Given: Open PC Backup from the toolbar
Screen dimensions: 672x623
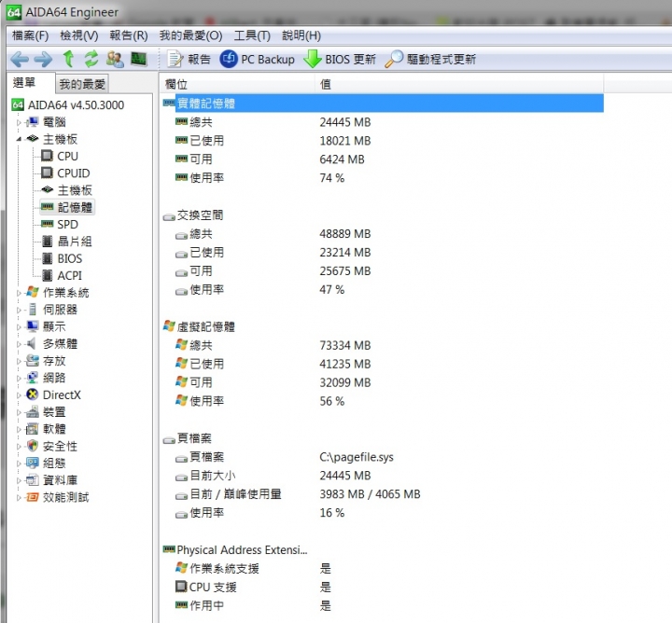Looking at the screenshot, I should [258, 59].
